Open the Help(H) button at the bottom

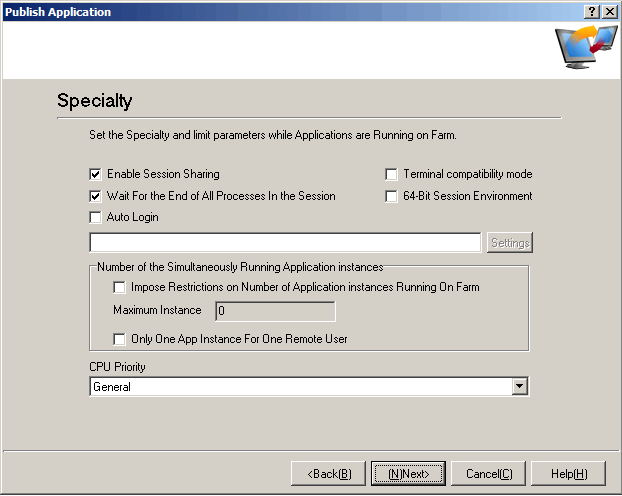568,473
